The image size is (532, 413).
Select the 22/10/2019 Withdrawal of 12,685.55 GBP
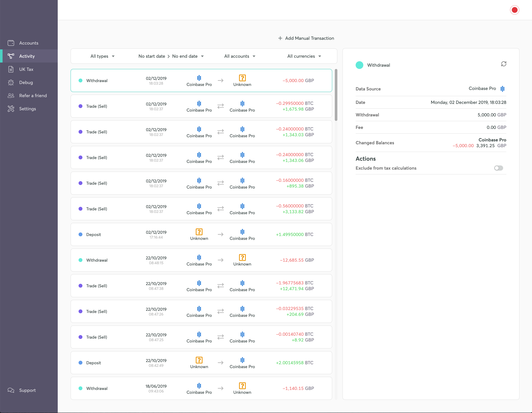coord(201,260)
